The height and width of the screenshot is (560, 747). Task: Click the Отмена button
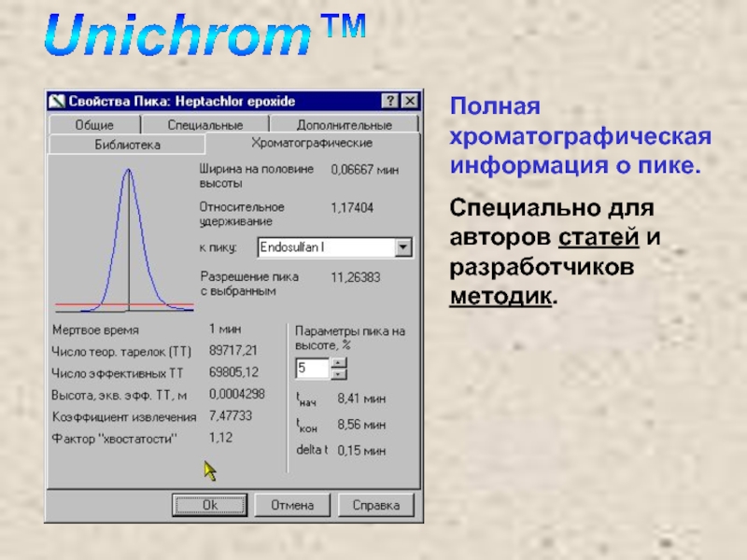292,505
